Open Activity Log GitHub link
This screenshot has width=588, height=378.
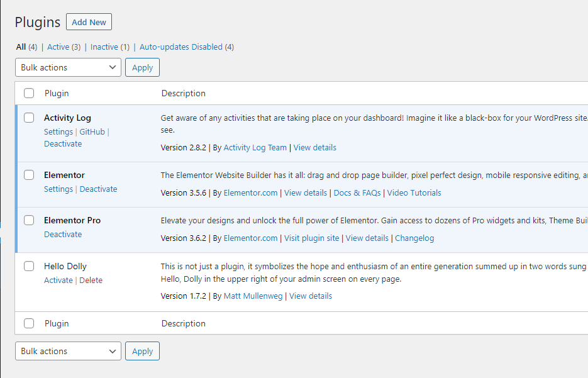coord(92,132)
